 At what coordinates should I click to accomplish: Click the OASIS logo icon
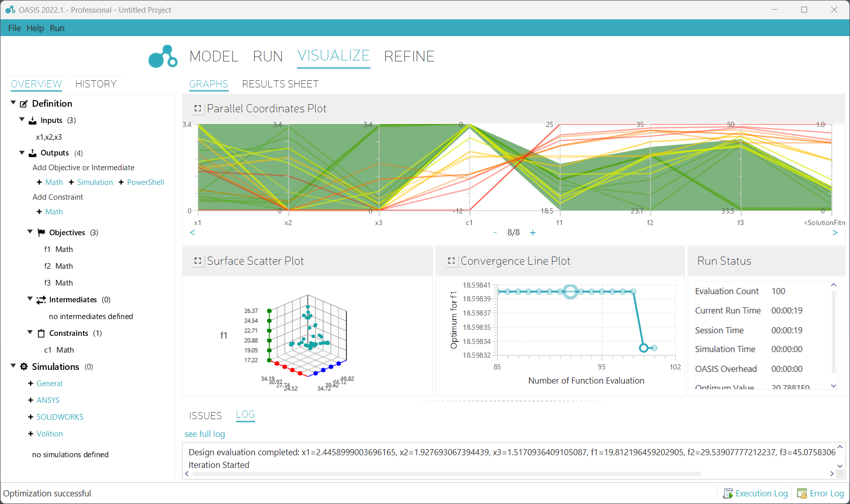163,56
